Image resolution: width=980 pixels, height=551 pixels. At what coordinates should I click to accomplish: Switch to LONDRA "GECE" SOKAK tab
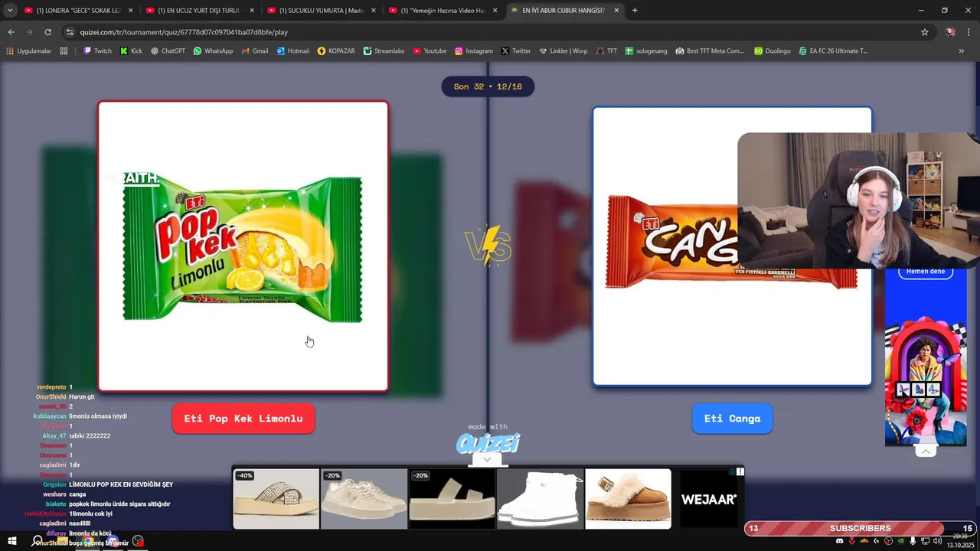coord(78,11)
